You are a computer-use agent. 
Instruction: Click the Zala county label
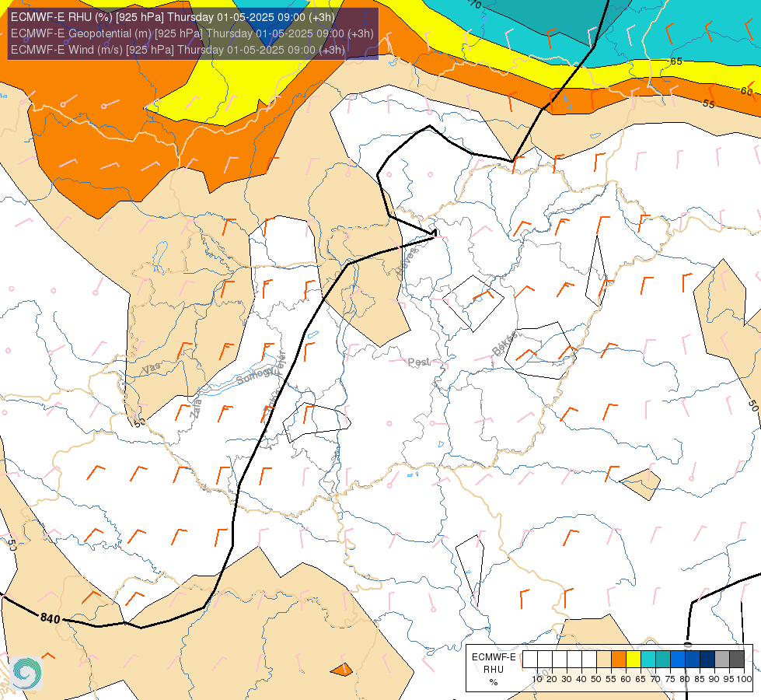click(196, 408)
